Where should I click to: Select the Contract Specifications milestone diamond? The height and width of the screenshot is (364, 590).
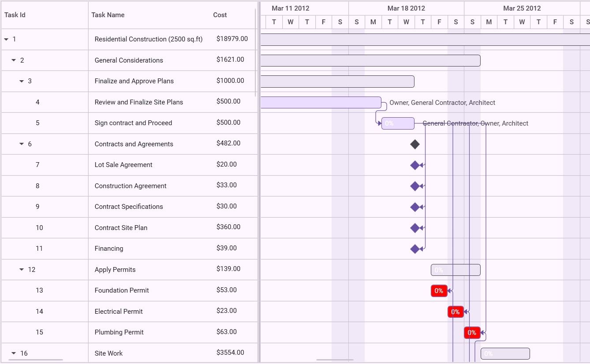(414, 207)
